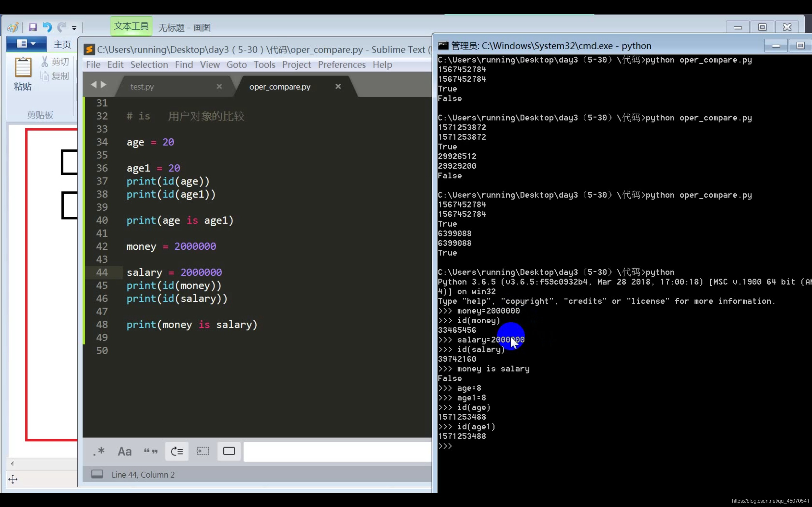The height and width of the screenshot is (507, 812).
Task: Click the Paste clipboard icon
Action: click(x=23, y=67)
